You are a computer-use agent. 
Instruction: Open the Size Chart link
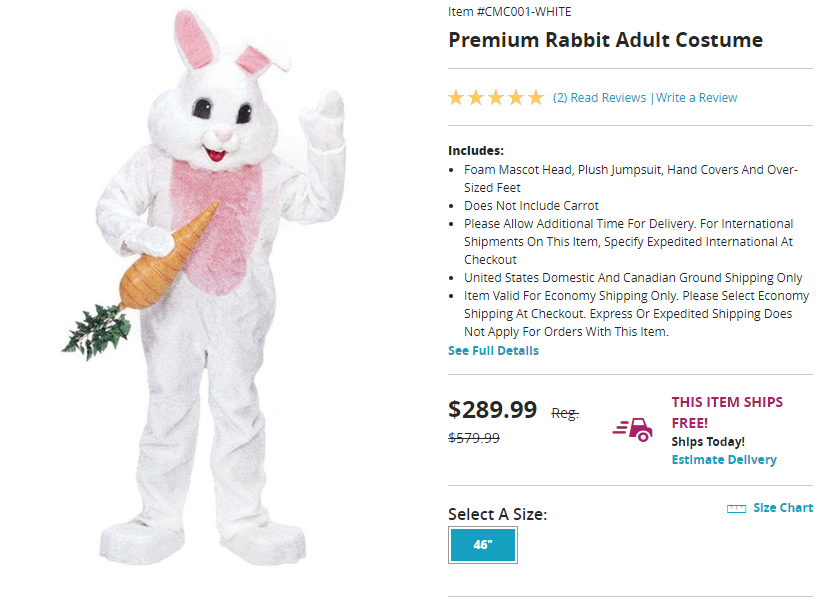tap(782, 508)
